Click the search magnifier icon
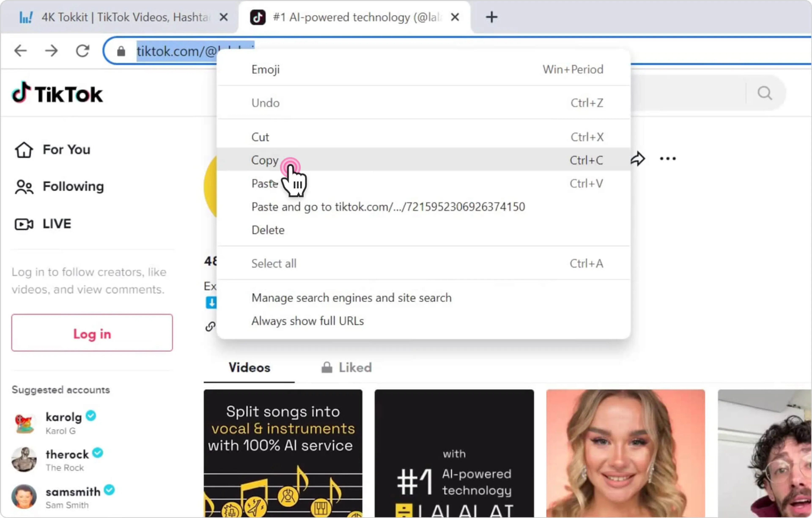This screenshot has width=812, height=518. pyautogui.click(x=764, y=93)
